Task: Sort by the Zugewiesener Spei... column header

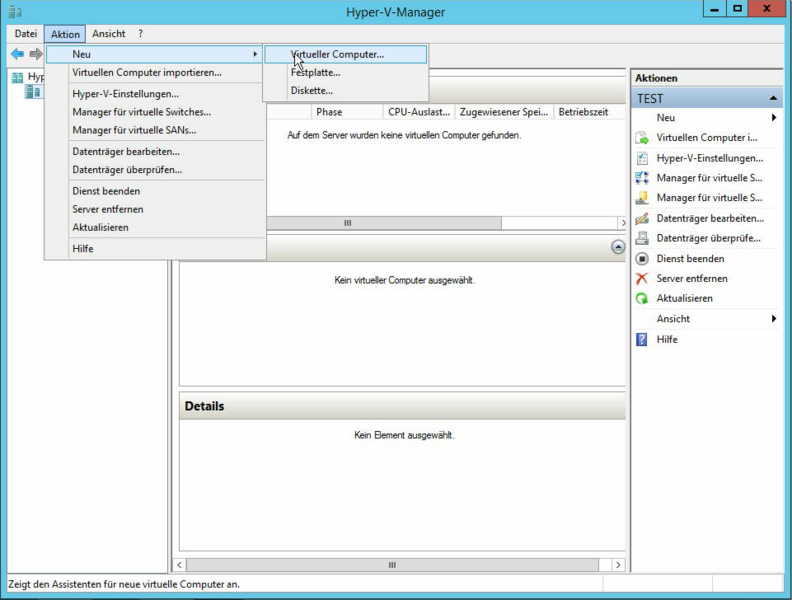Action: tap(504, 112)
